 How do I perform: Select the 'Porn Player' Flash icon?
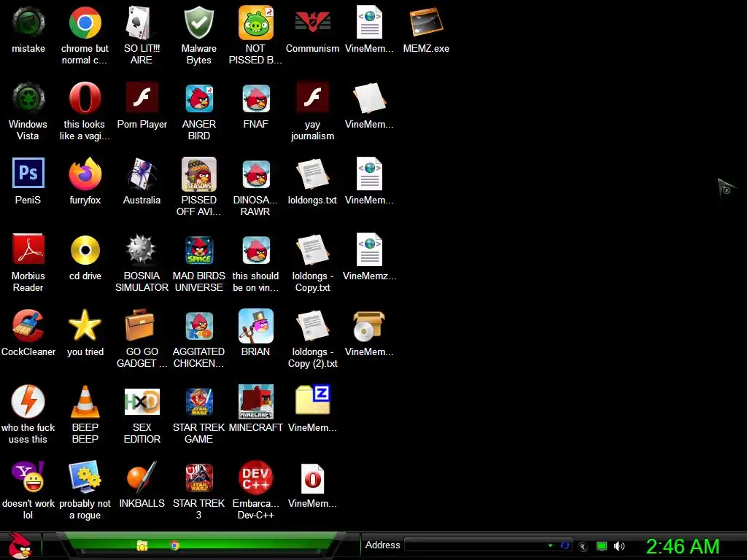(142, 97)
